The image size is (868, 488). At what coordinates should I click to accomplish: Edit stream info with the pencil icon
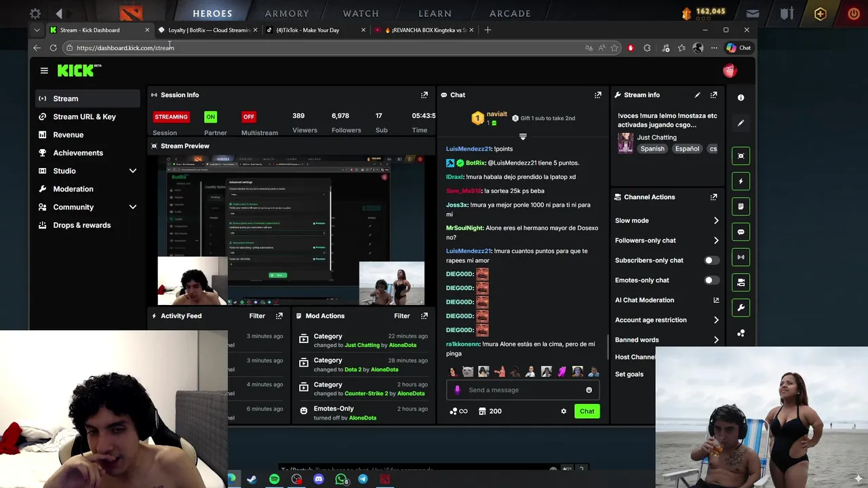tap(697, 95)
